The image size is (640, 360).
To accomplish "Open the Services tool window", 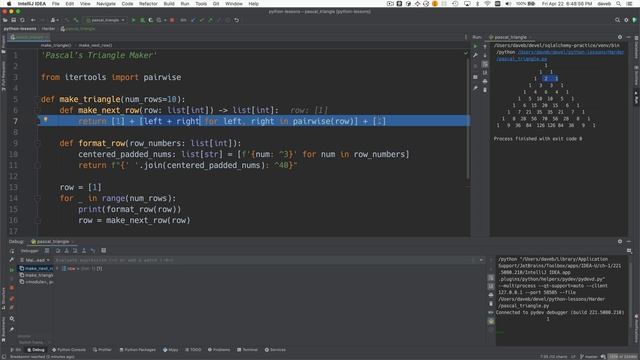I will tap(275, 350).
